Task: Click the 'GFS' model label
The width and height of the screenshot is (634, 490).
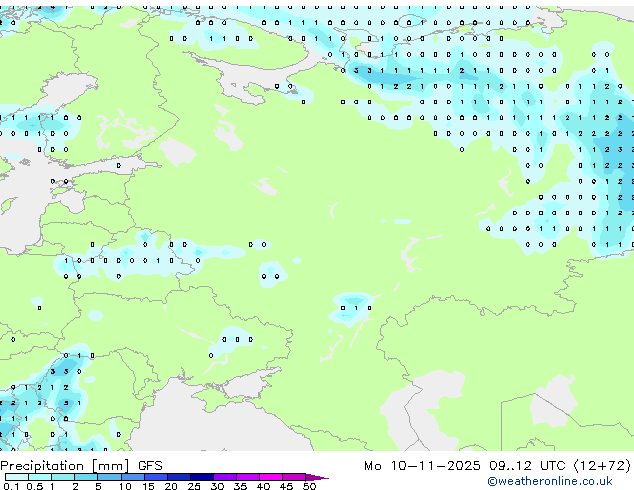Action: pos(150,466)
